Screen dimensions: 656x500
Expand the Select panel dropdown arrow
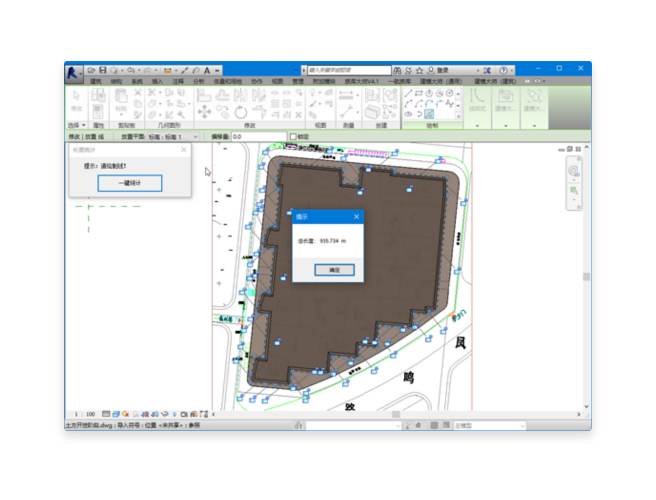point(84,125)
